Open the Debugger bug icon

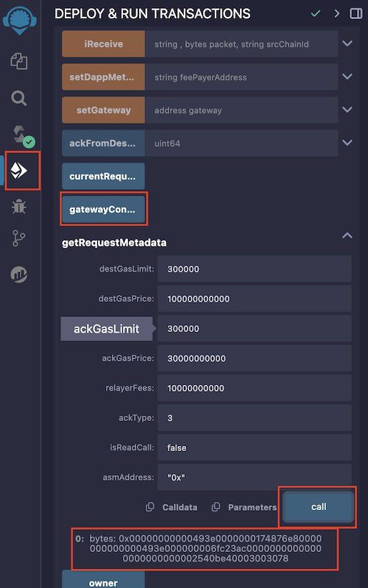18,206
